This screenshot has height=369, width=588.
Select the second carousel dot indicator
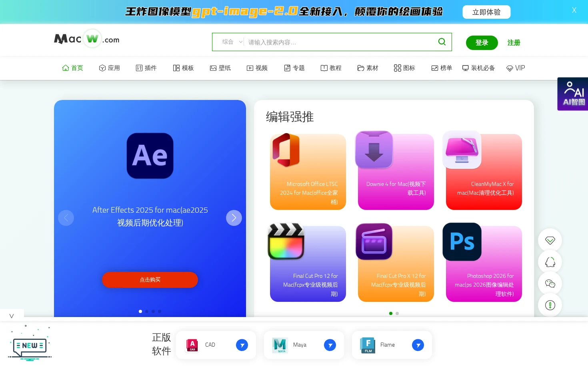point(147,311)
